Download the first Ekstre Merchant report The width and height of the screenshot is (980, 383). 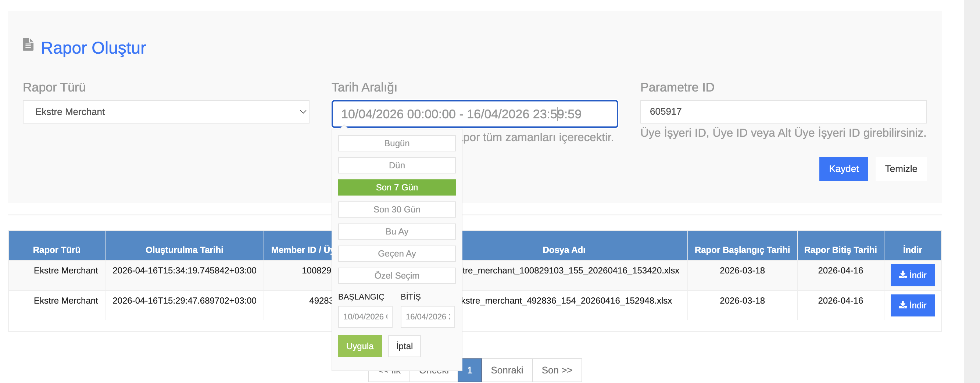(912, 275)
